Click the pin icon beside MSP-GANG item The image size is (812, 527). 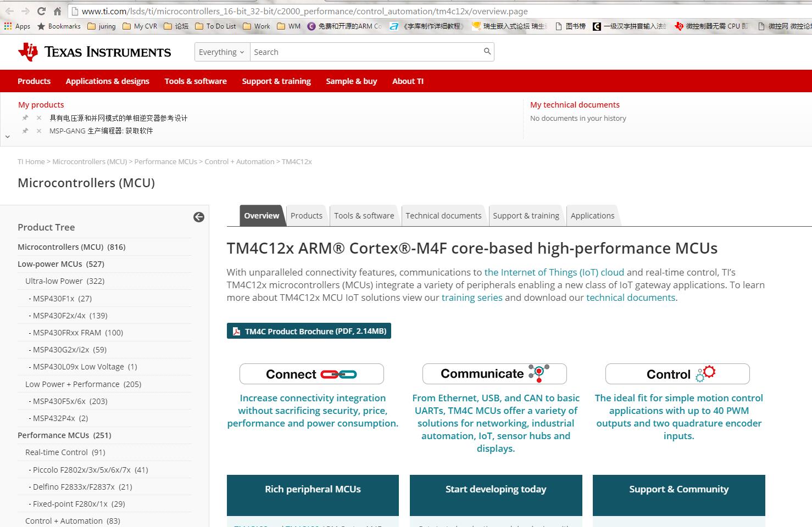pos(25,131)
